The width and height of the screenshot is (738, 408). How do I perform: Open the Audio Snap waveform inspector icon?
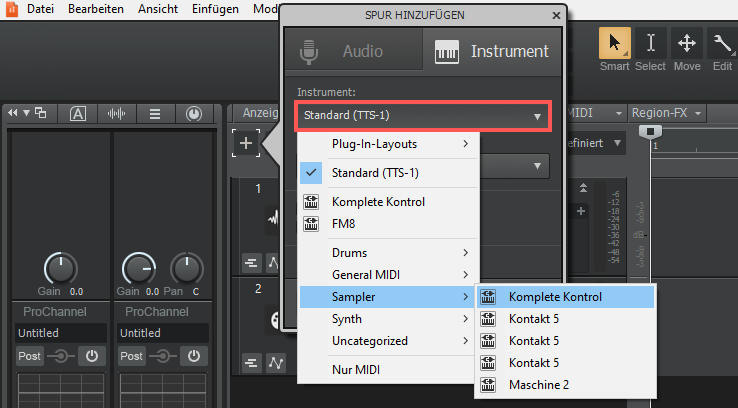coord(116,113)
